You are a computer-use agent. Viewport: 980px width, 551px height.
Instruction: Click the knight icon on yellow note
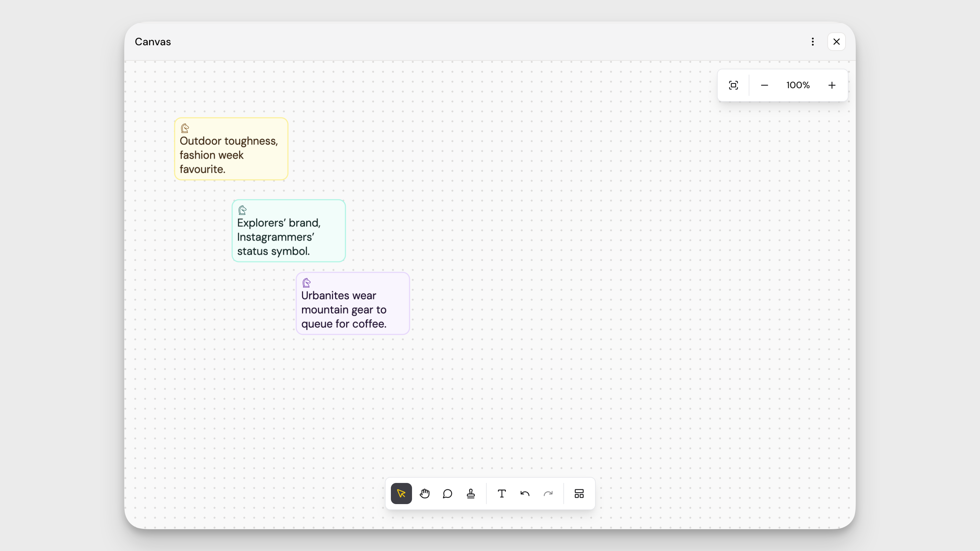[185, 128]
